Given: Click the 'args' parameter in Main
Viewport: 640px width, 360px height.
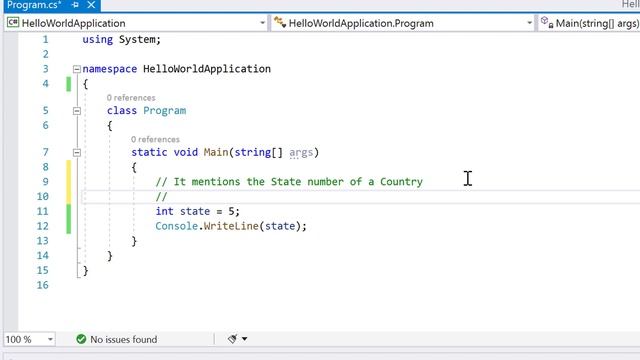Looking at the screenshot, I should 301,153.
